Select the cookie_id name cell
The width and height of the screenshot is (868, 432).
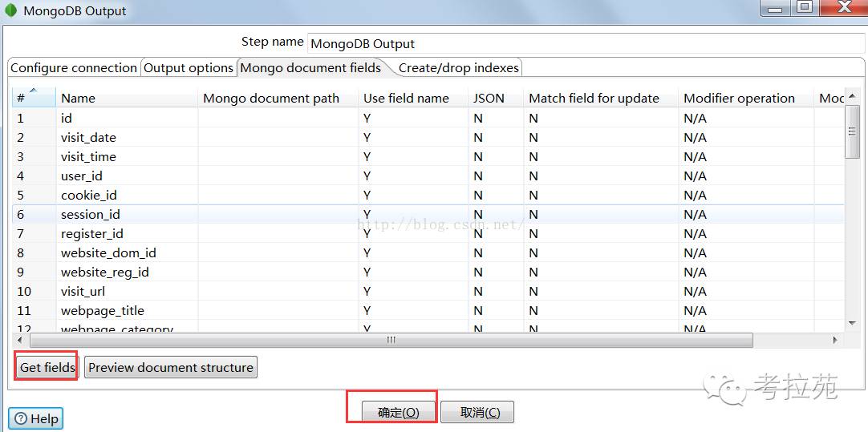127,196
